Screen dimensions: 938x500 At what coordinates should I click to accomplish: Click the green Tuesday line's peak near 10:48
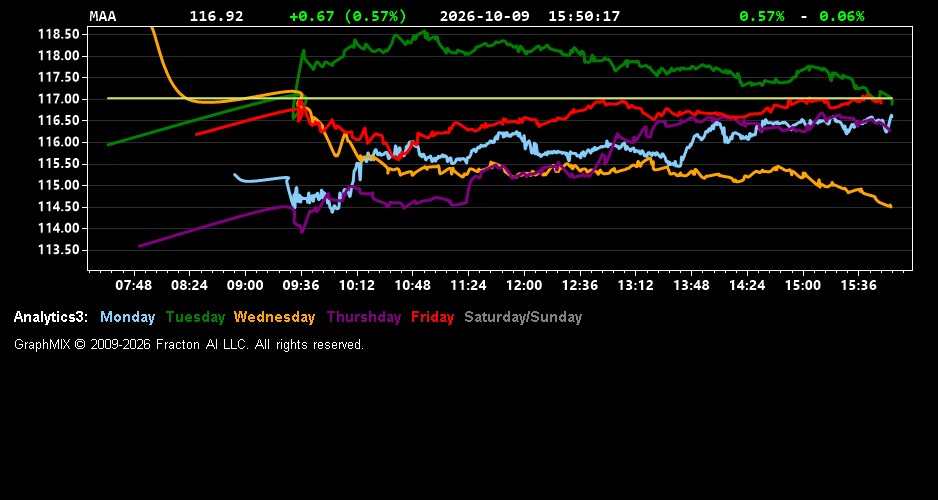coord(424,32)
